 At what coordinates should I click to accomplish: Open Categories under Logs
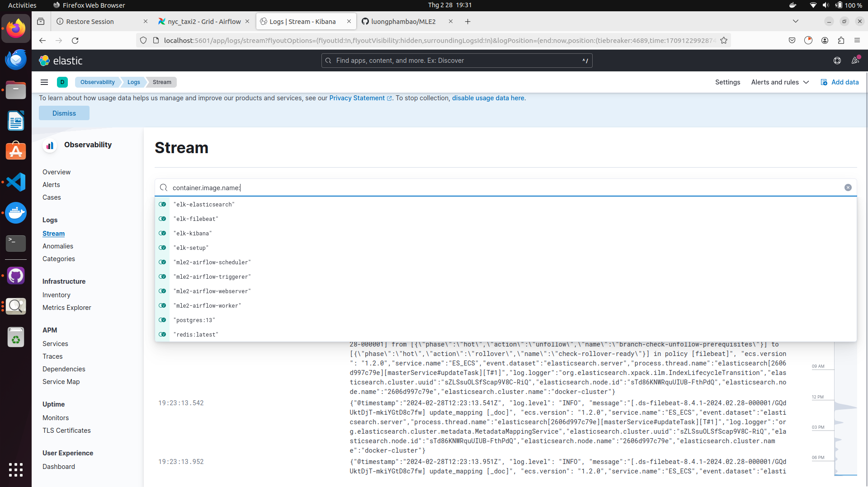59,259
